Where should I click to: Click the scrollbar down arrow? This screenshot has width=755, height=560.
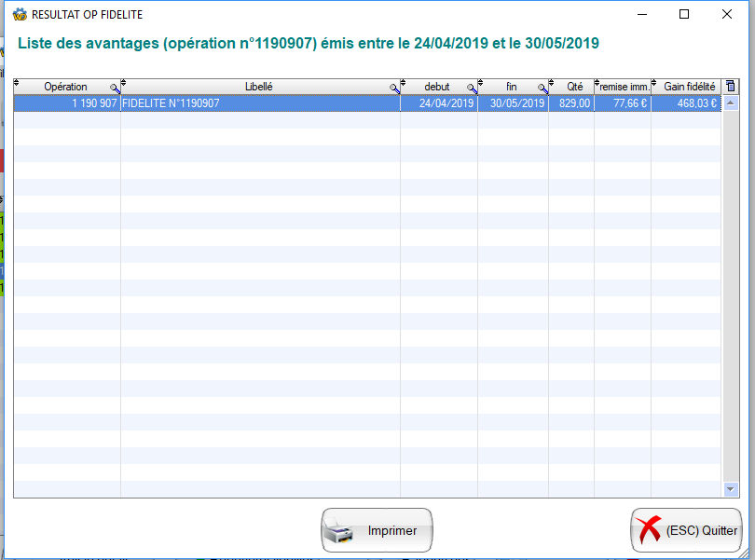[x=730, y=488]
